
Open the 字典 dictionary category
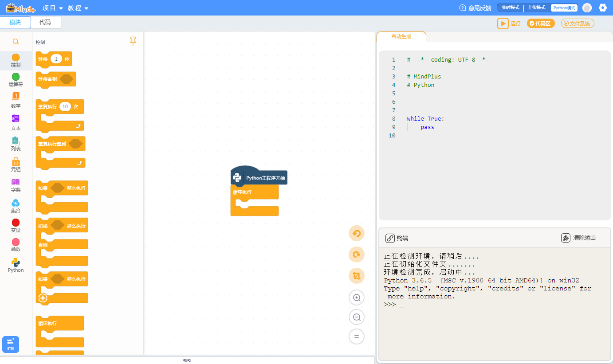tap(16, 185)
